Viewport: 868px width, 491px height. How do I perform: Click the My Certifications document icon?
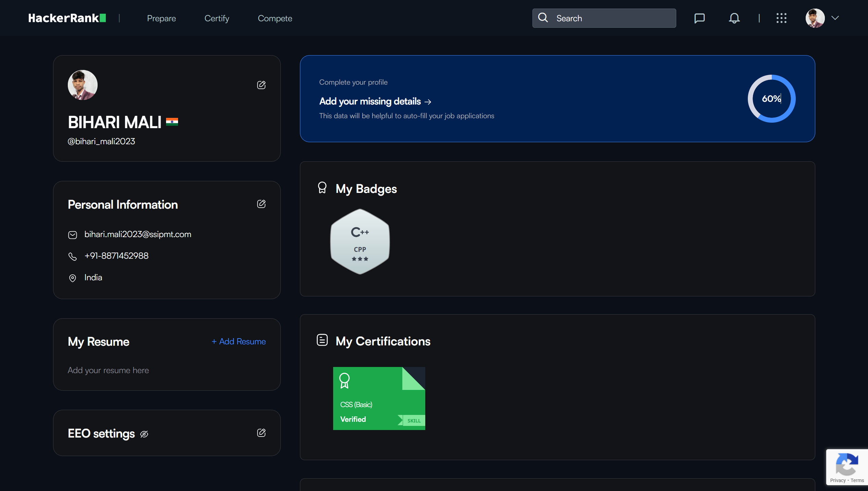pos(322,340)
